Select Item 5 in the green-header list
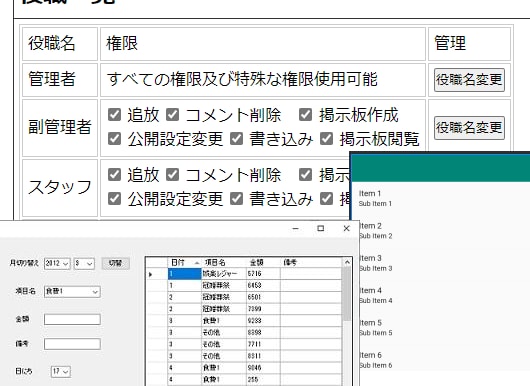Screen dimensions: 530x386 click(444, 328)
